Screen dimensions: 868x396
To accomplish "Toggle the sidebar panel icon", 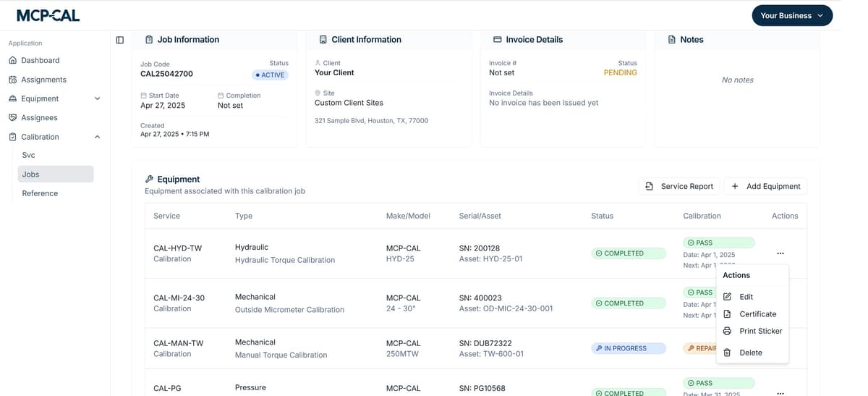I will tap(120, 40).
